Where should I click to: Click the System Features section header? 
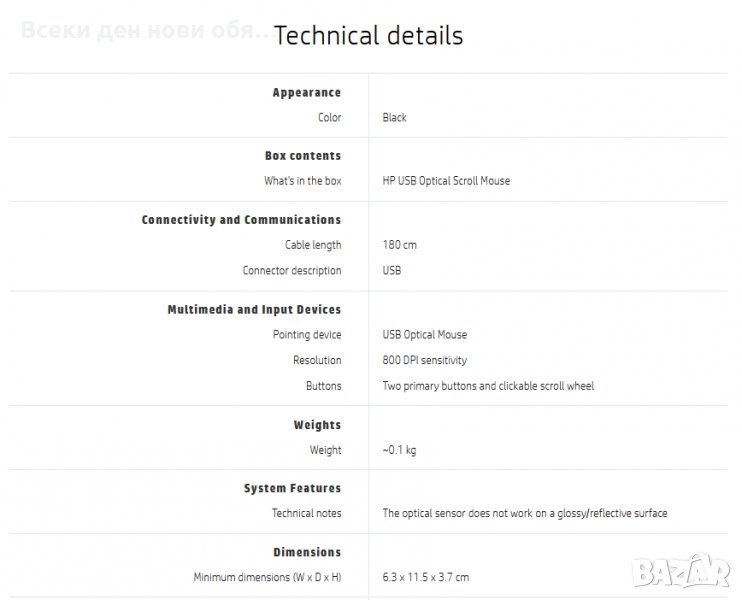[292, 489]
